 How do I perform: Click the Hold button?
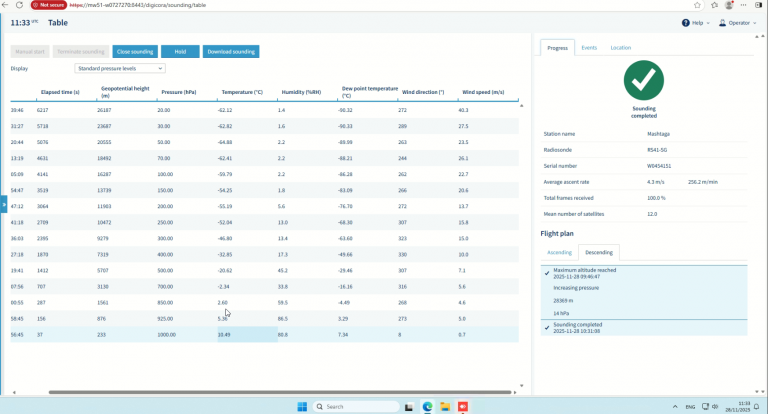(x=180, y=51)
